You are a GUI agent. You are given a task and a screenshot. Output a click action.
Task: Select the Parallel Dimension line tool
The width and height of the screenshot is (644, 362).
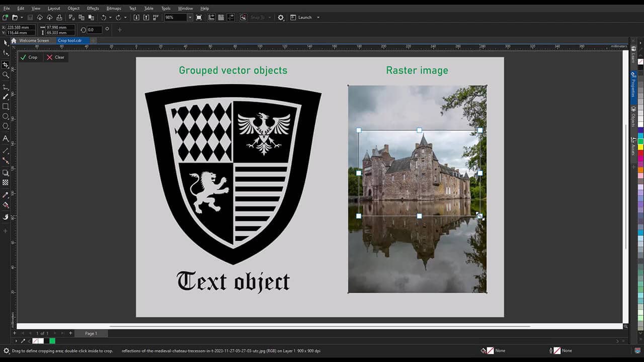(6, 151)
